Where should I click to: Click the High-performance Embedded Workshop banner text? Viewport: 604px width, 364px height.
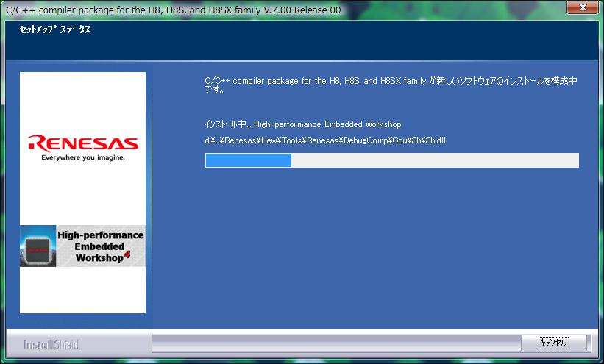point(100,246)
